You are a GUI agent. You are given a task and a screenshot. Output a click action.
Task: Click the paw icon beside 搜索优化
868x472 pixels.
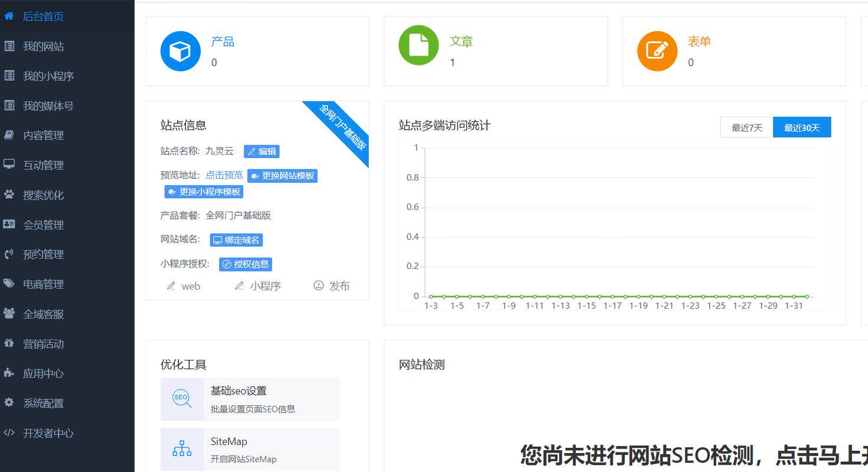click(x=9, y=194)
